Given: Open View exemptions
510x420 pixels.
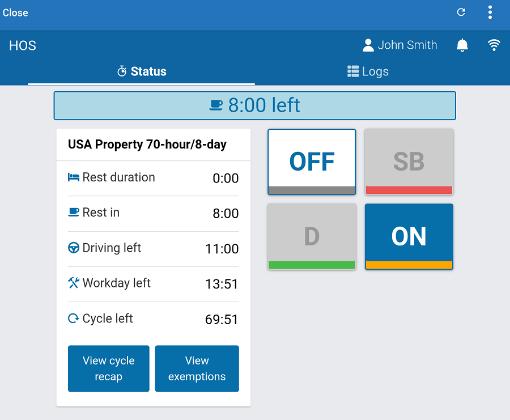Looking at the screenshot, I should pyautogui.click(x=197, y=368).
